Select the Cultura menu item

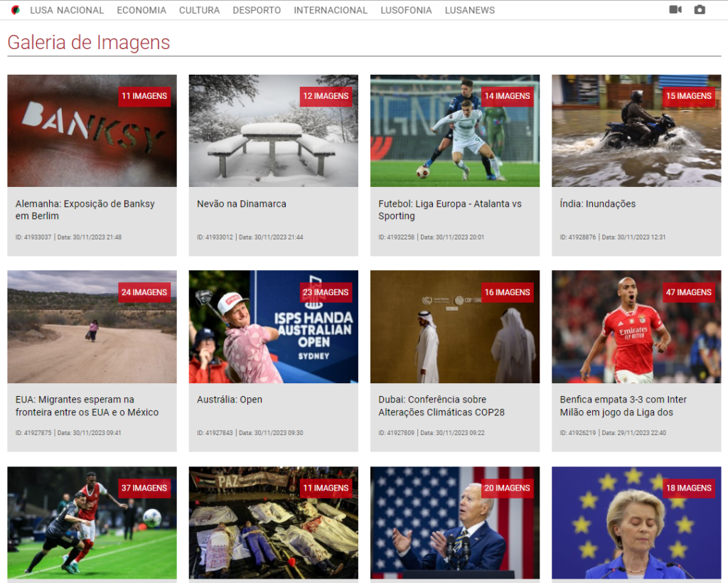199,10
